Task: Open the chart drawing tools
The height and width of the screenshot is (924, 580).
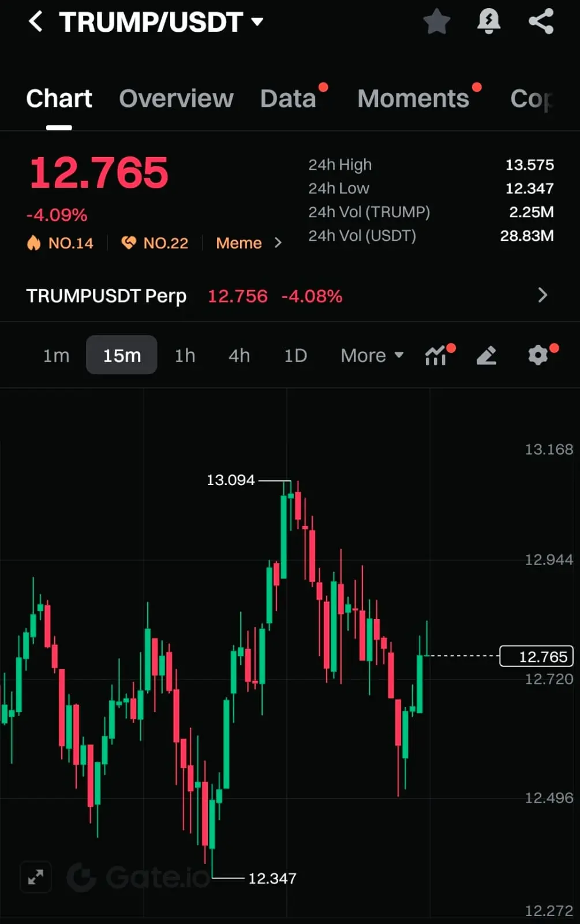Action: tap(487, 355)
